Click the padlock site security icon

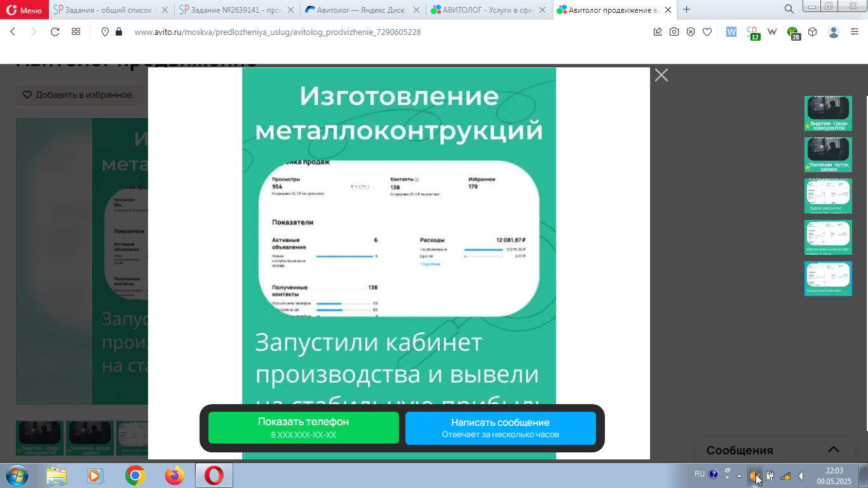point(118,32)
